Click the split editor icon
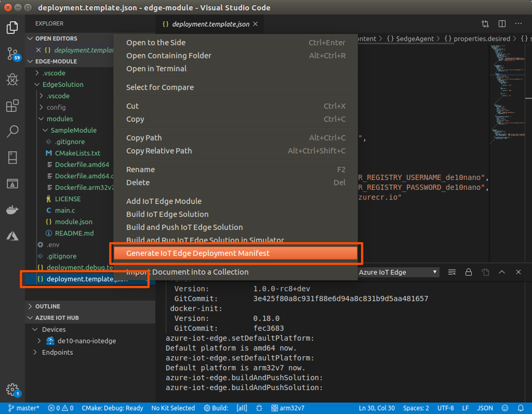532x414 pixels. pyautogui.click(x=502, y=24)
